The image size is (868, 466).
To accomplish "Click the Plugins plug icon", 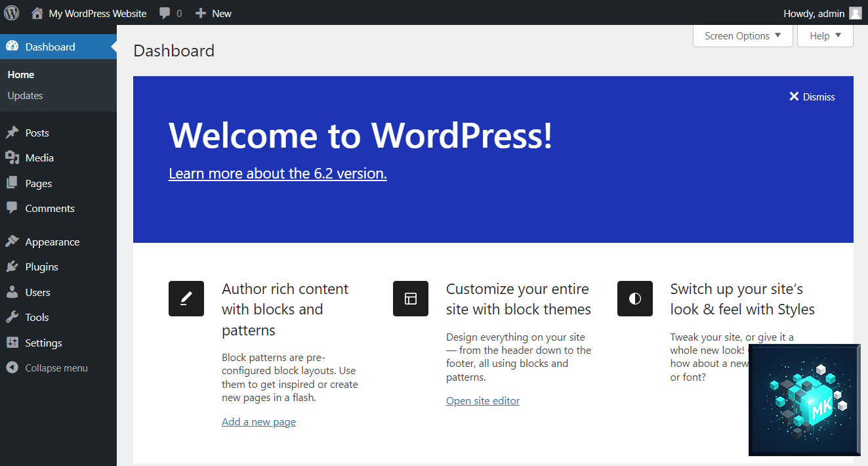I will pyautogui.click(x=12, y=266).
